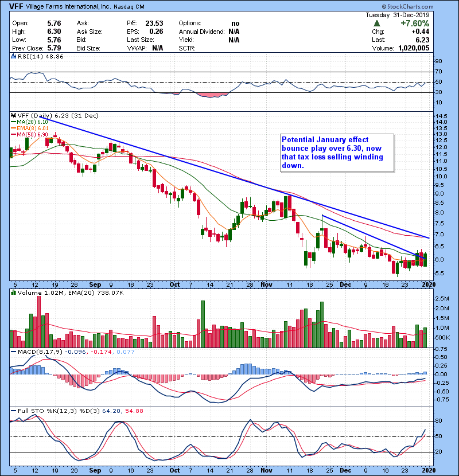Screen dimensions: 459x476
Task: Select the VFF ticker symbol in header
Action: pos(16,6)
